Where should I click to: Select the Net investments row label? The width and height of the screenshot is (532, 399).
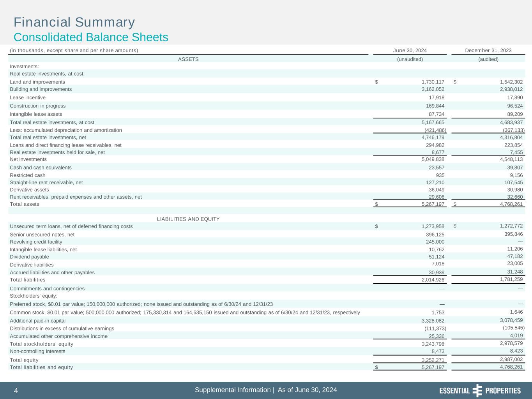coord(28,159)
